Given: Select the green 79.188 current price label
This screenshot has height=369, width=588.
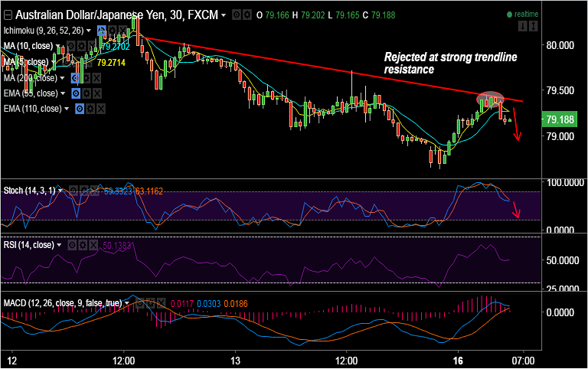Looking at the screenshot, I should coord(560,119).
